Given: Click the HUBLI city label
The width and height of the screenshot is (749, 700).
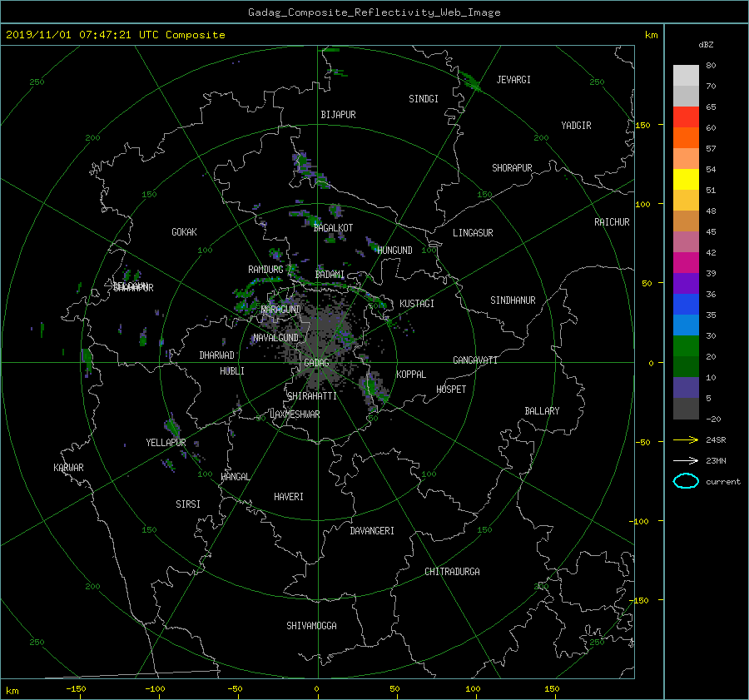Looking at the screenshot, I should 232,371.
